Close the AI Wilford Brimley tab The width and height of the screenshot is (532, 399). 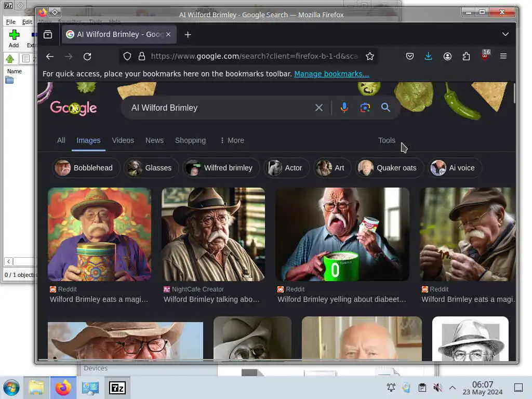pos(168,34)
